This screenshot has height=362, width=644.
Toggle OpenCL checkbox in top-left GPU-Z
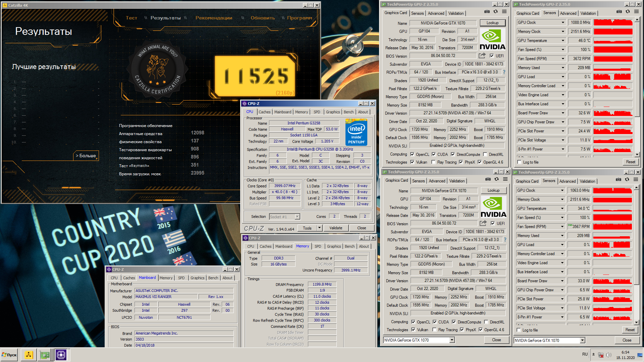(412, 155)
